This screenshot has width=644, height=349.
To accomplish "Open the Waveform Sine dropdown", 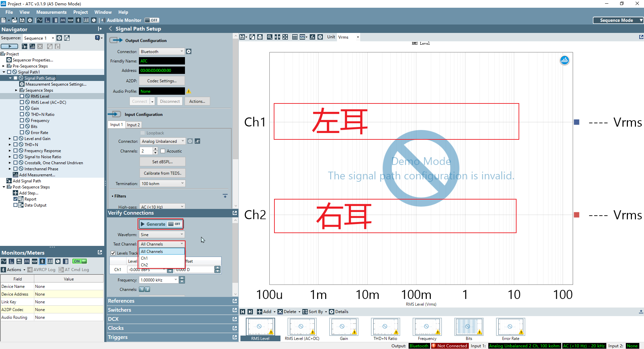I will click(162, 234).
